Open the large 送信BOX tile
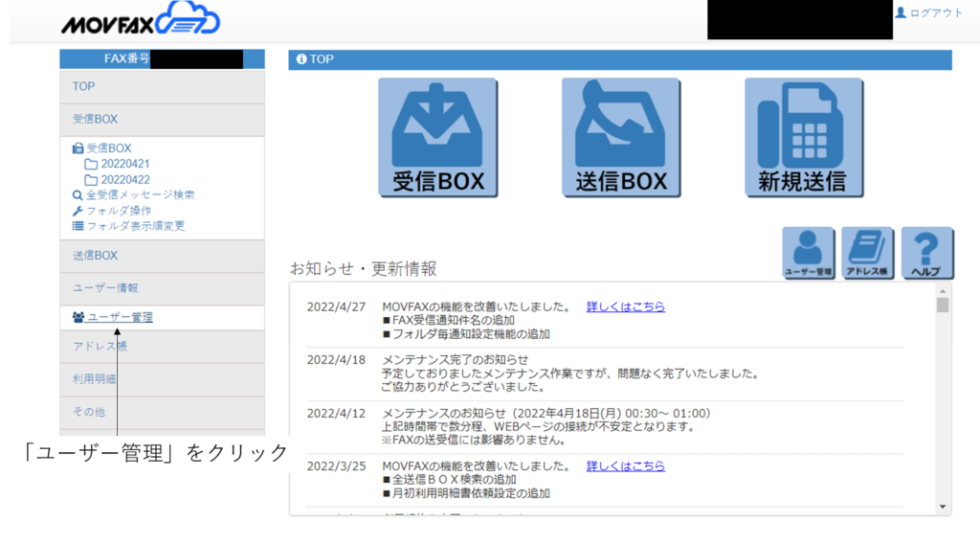This screenshot has width=980, height=544. [x=620, y=137]
